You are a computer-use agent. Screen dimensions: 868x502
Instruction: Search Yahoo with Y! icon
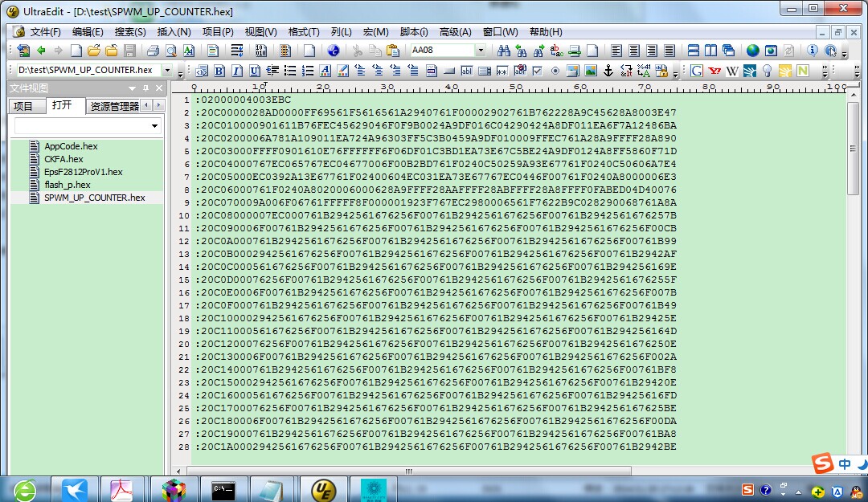tap(714, 71)
